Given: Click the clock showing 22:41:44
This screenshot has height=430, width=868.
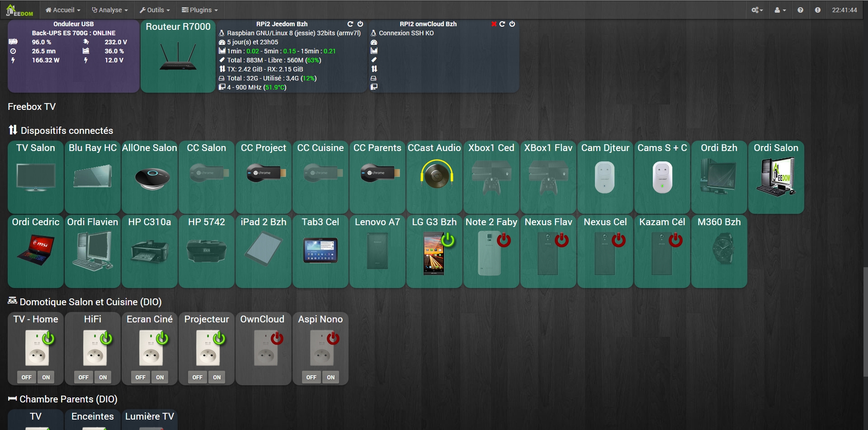Looking at the screenshot, I should coord(844,10).
